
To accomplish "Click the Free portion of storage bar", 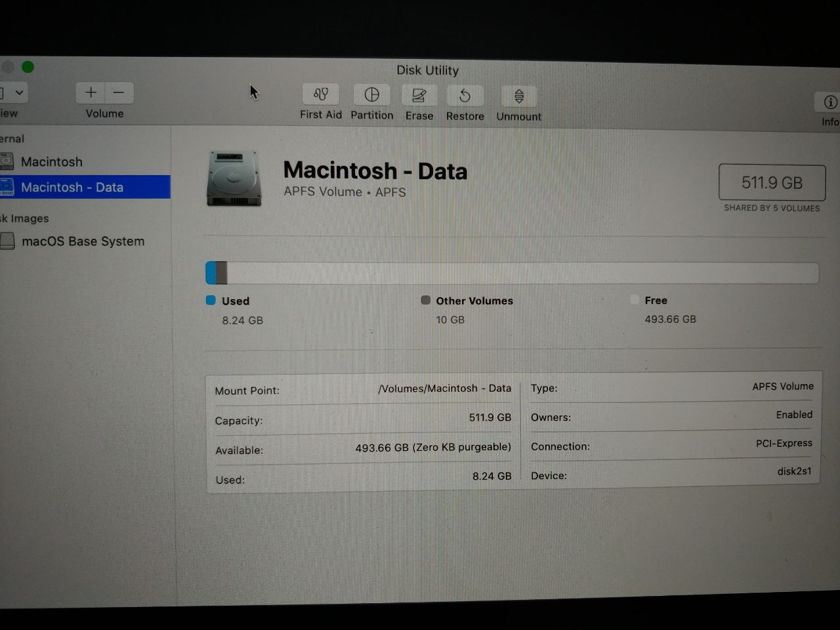I will [523, 273].
